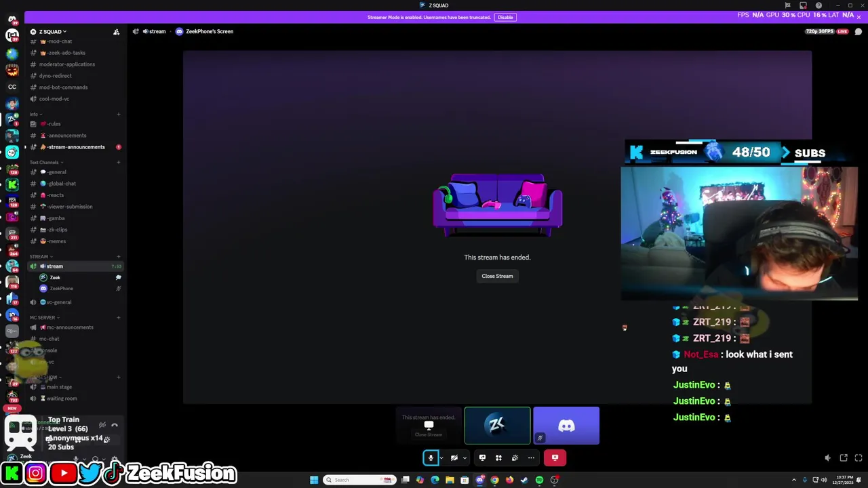Add a channel to MC SERVER
The width and height of the screenshot is (868, 488).
(119, 317)
